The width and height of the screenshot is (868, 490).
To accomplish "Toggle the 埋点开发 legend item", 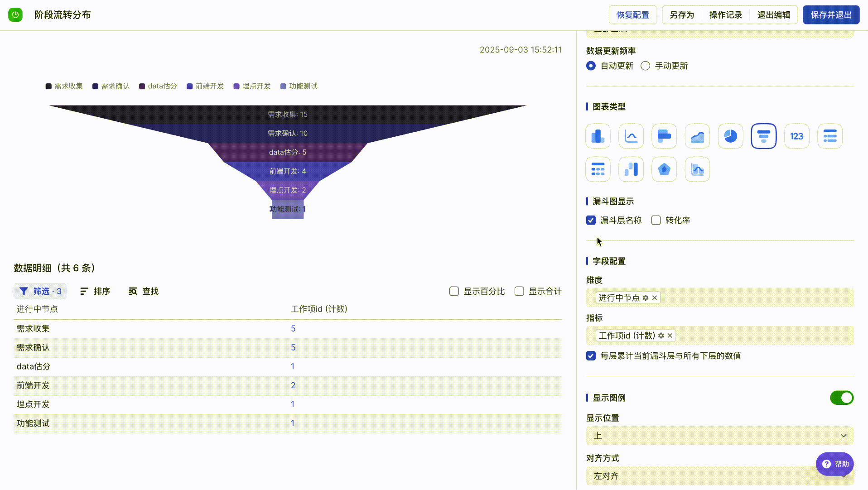I will (x=252, y=86).
